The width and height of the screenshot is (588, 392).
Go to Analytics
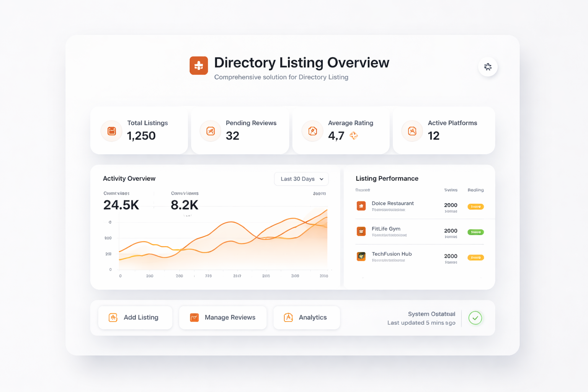coord(306,317)
